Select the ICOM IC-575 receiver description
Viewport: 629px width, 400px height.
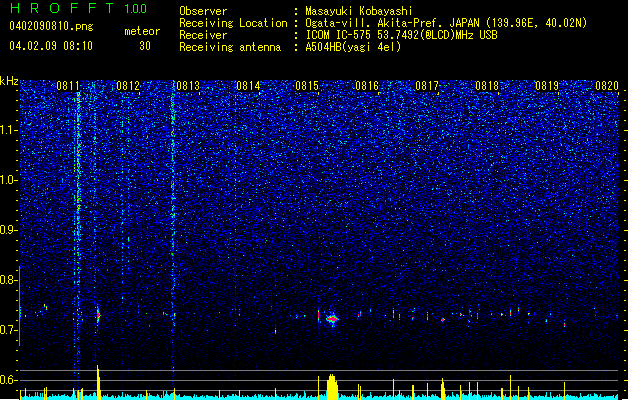coord(401,35)
